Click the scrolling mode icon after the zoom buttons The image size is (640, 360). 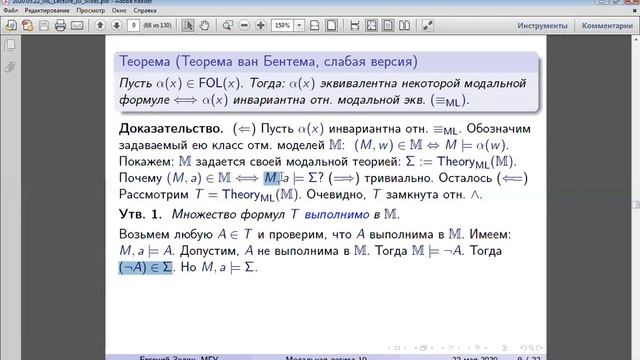(355, 26)
